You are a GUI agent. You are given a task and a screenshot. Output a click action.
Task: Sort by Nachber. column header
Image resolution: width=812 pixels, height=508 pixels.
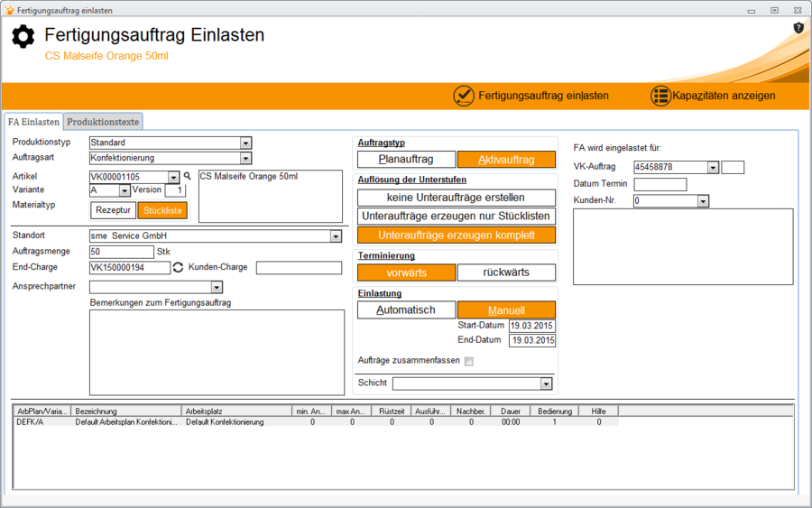[471, 411]
